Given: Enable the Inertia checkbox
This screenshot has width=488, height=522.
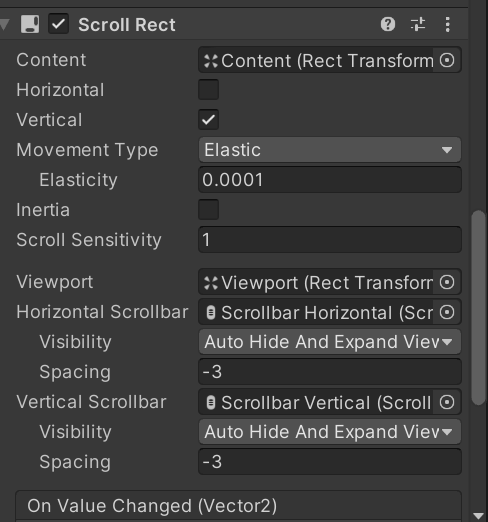Looking at the screenshot, I should click(x=208, y=209).
